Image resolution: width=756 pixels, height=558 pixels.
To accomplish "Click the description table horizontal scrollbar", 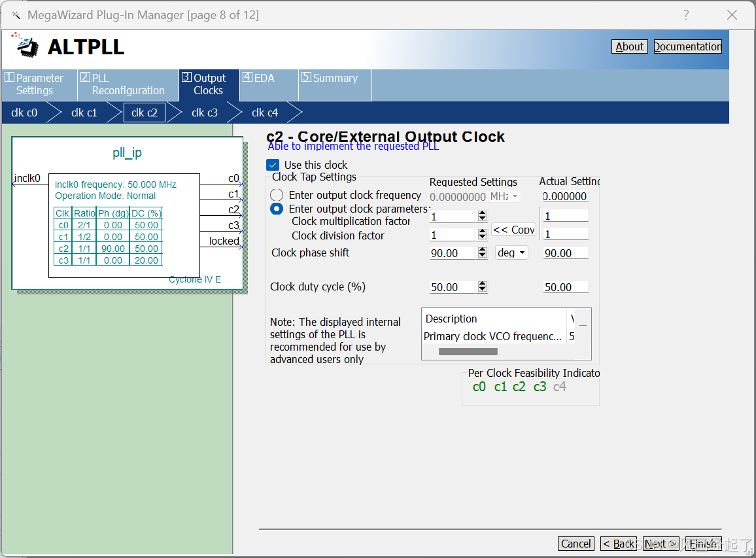I will point(468,351).
